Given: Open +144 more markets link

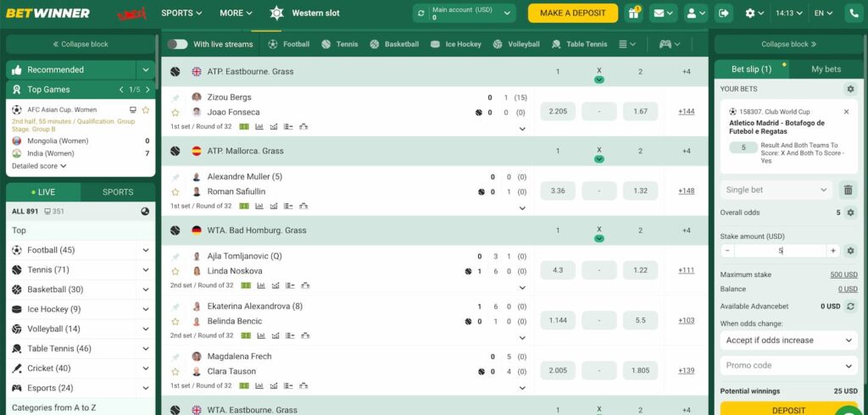Looking at the screenshot, I should [687, 112].
